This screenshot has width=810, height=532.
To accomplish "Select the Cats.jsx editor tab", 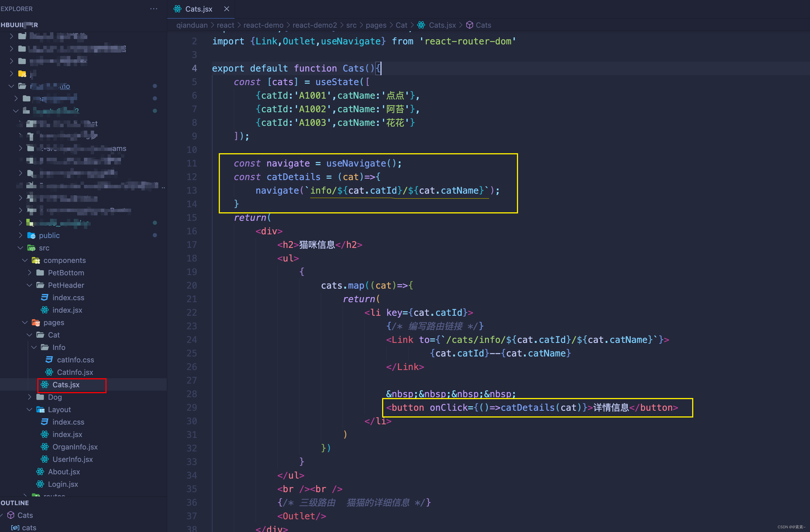I will pos(201,9).
